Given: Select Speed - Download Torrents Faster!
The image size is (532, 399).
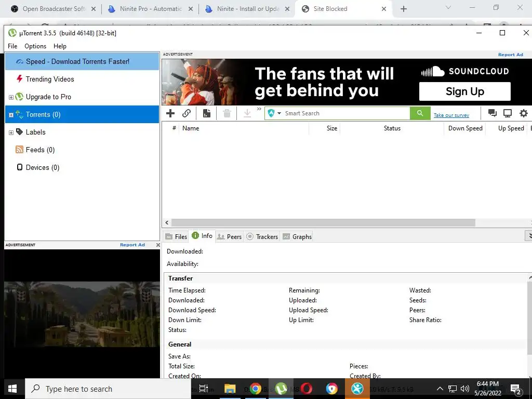Looking at the screenshot, I should [x=82, y=61].
